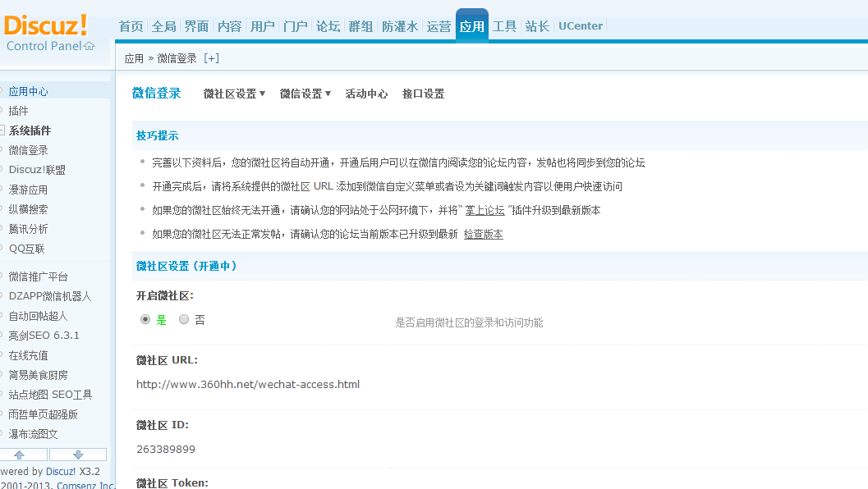Open the 工具 top menu

[504, 26]
